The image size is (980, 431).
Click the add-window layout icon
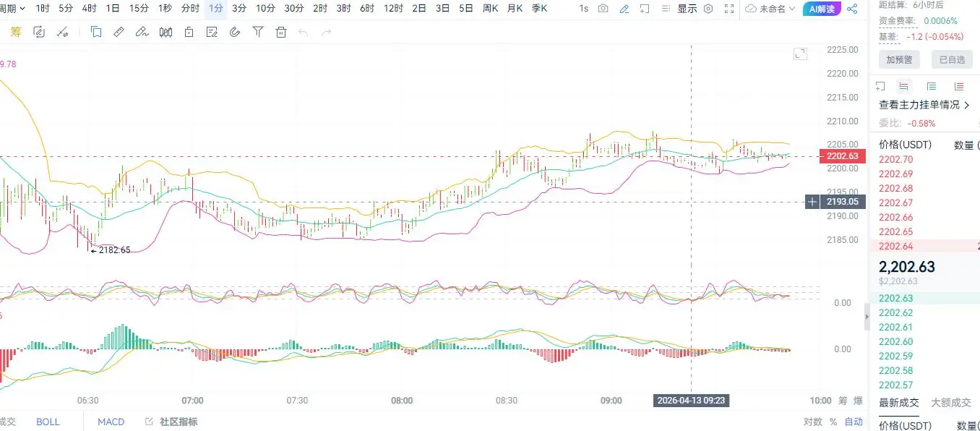point(645,9)
